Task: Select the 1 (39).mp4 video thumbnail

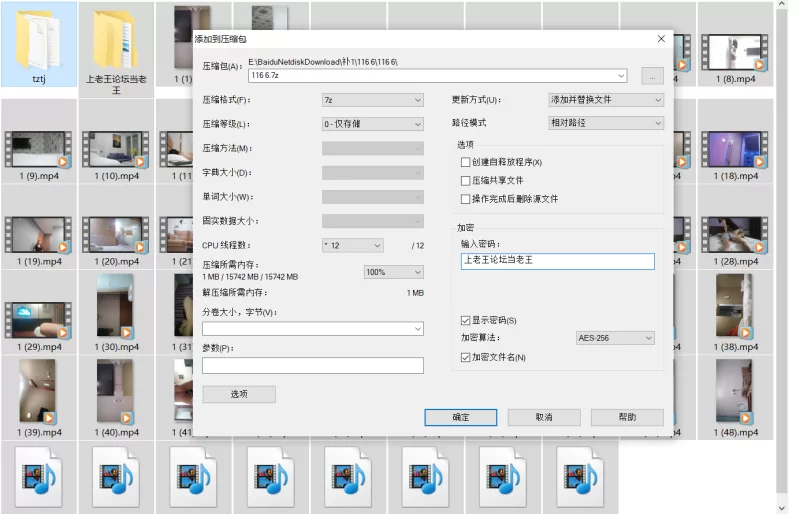Action: tap(38, 392)
